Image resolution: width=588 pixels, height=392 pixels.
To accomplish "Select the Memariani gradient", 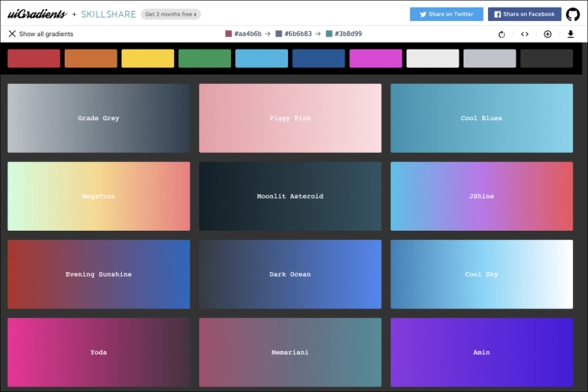I will tap(291, 353).
